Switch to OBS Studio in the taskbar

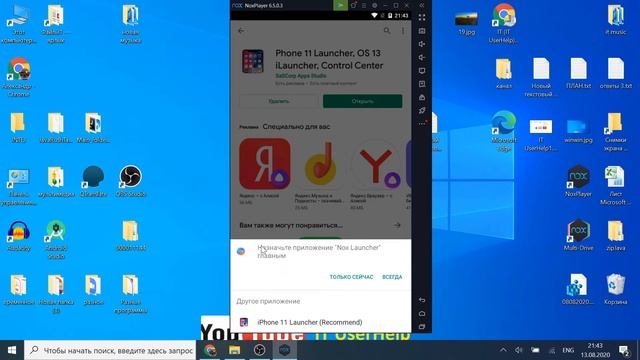pyautogui.click(x=259, y=350)
